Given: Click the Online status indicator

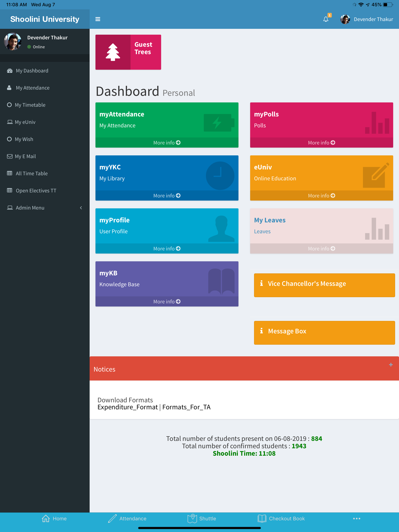Looking at the screenshot, I should click(x=36, y=47).
